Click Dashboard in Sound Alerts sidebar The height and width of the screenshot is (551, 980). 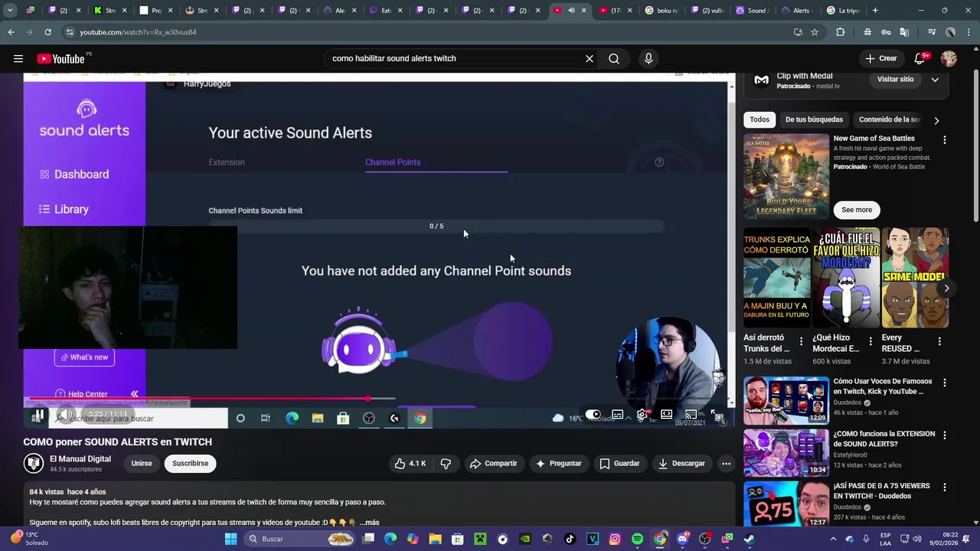coord(74,174)
